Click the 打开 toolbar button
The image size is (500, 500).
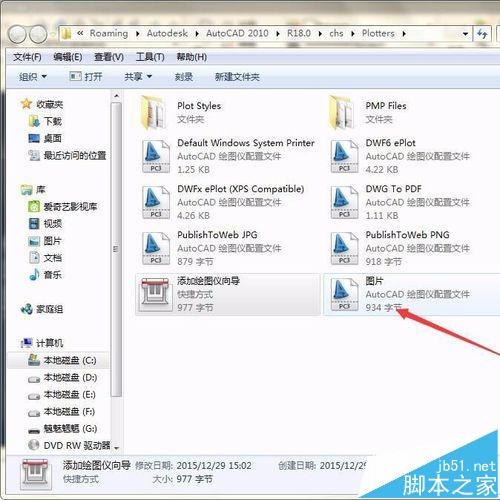86,77
